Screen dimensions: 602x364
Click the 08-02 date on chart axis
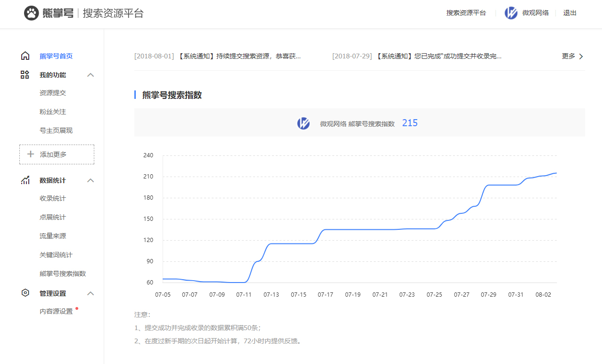pos(543,295)
